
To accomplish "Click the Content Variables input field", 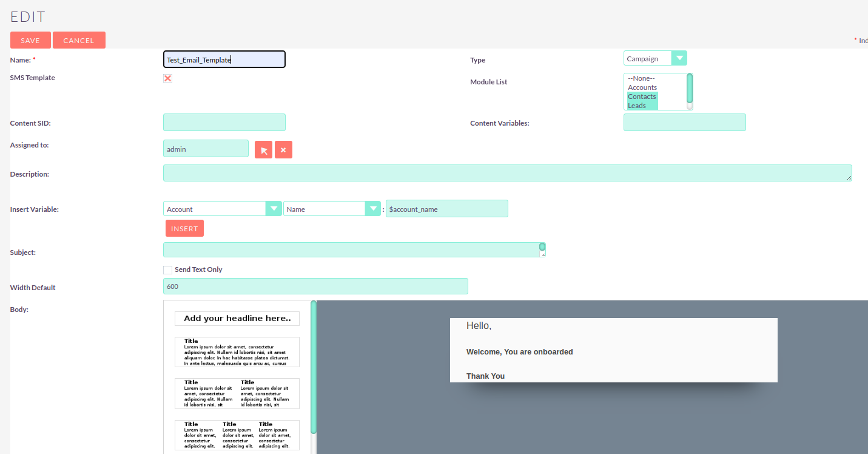I will 685,122.
